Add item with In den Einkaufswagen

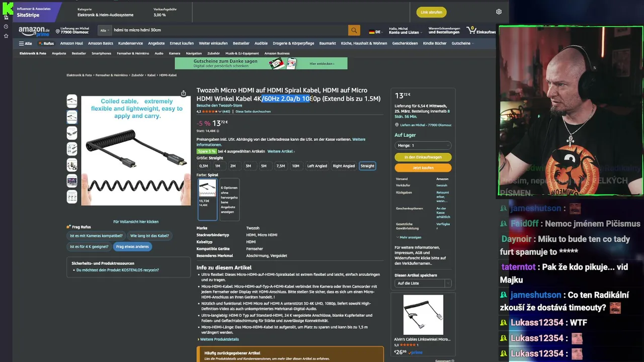423,157
